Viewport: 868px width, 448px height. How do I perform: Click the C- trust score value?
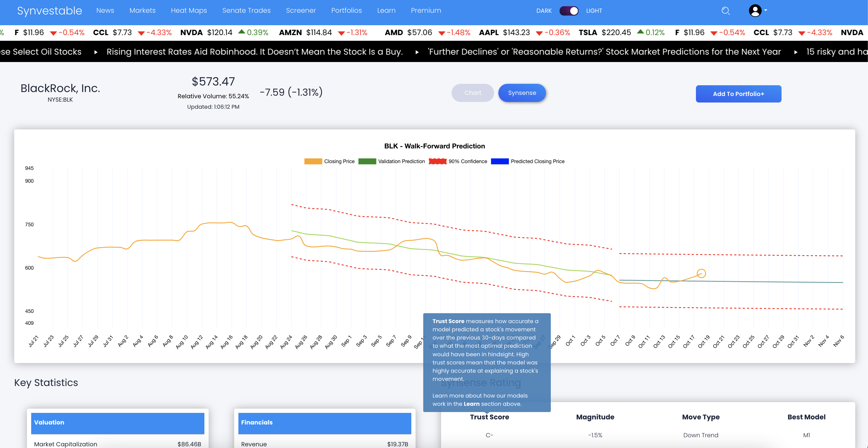(x=489, y=435)
